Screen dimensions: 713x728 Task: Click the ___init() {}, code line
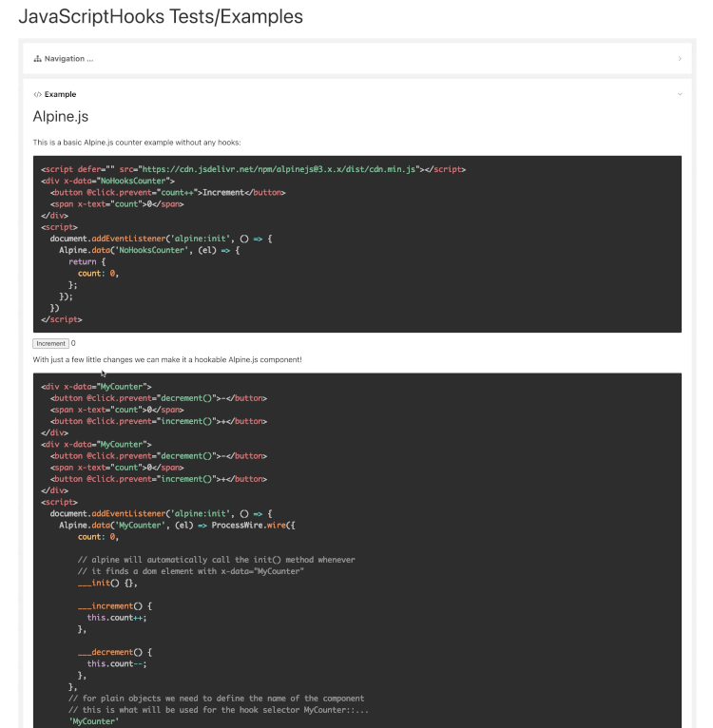107,584
